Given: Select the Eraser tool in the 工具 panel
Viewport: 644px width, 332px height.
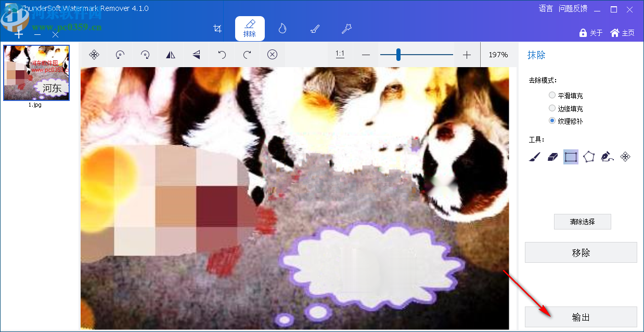Looking at the screenshot, I should tap(552, 157).
